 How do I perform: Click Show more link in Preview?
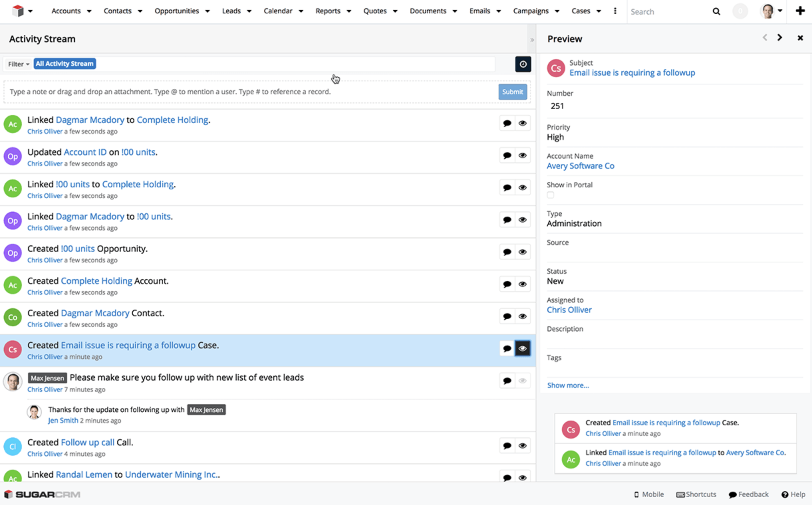point(568,385)
